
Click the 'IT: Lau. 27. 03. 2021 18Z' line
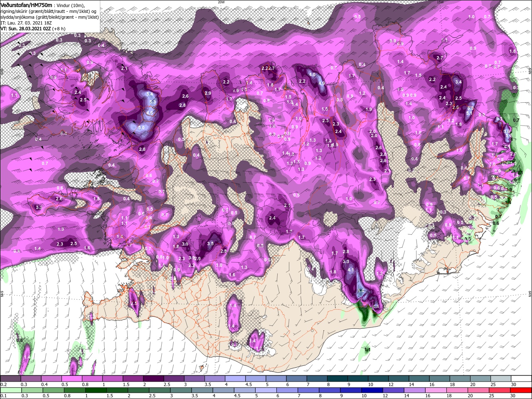pos(26,23)
